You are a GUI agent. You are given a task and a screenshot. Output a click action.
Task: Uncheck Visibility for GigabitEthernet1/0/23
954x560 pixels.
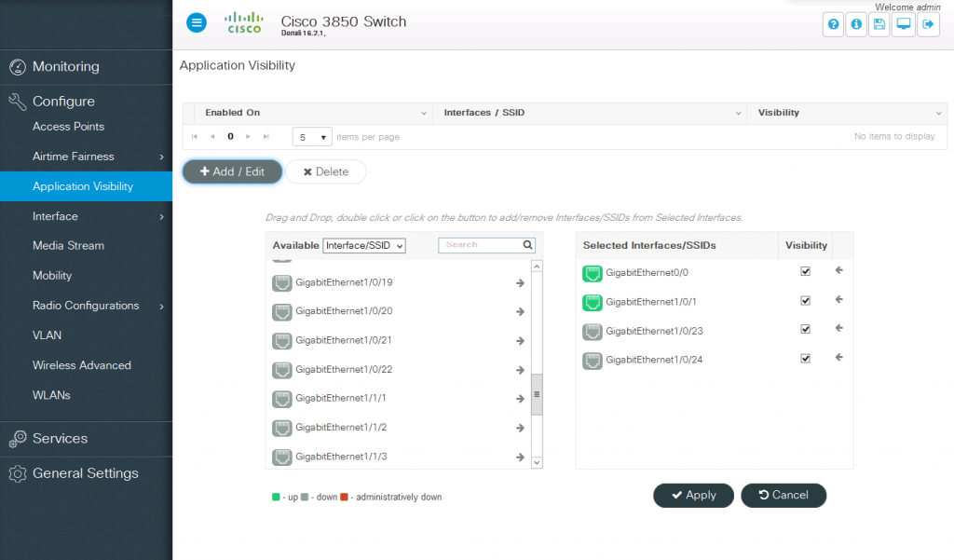pos(805,329)
